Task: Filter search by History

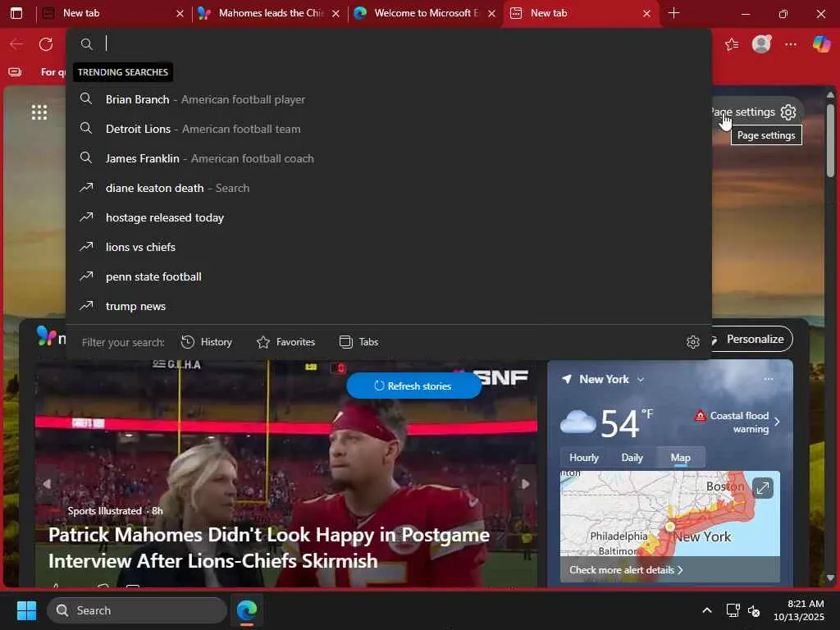Action: pyautogui.click(x=207, y=342)
